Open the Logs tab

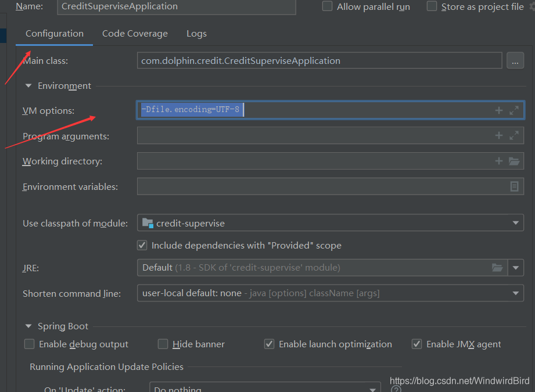click(196, 34)
